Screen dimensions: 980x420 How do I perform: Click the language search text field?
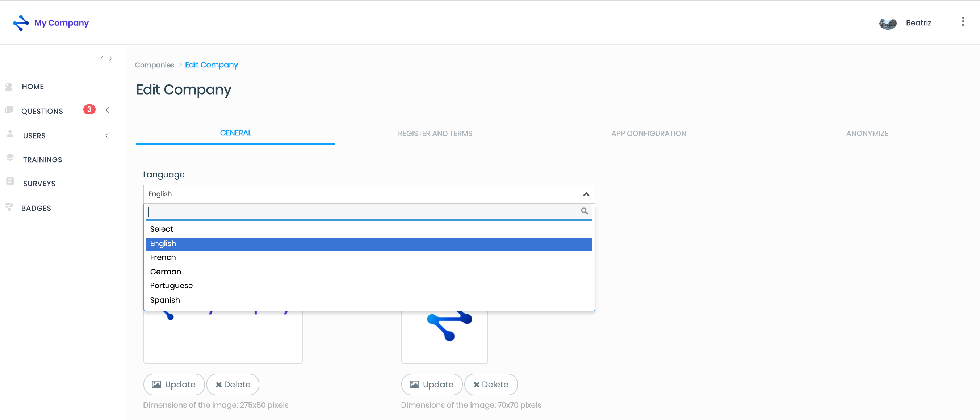[x=361, y=211]
